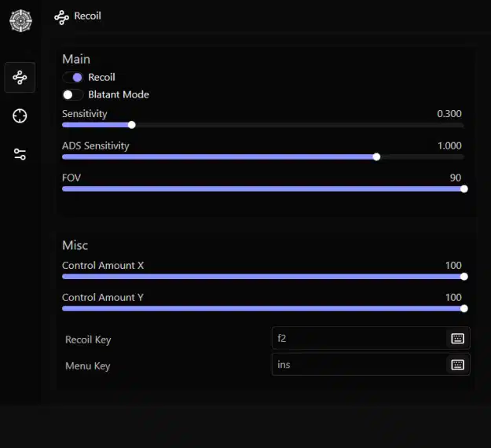This screenshot has height=448, width=491.
Task: Click the FOV value 90
Action: click(456, 178)
